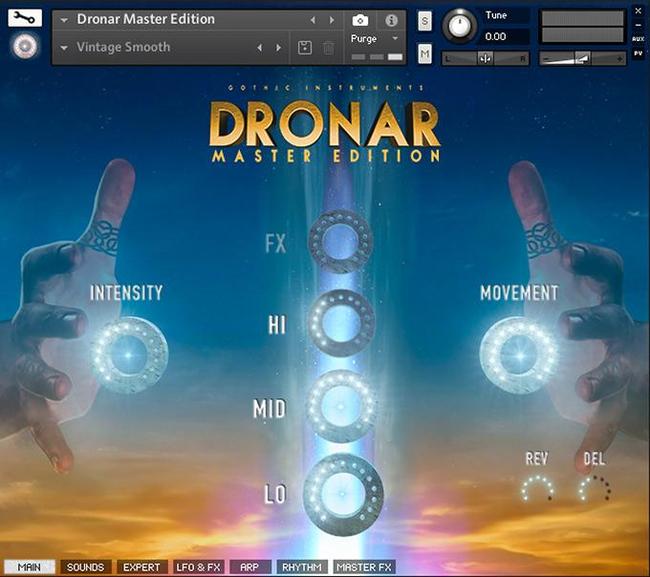The height and width of the screenshot is (577, 650).
Task: Click the REV reverb dial
Action: tap(537, 489)
